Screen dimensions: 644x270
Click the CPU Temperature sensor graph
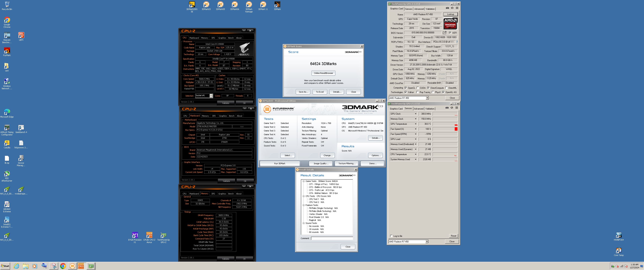tap(445, 154)
